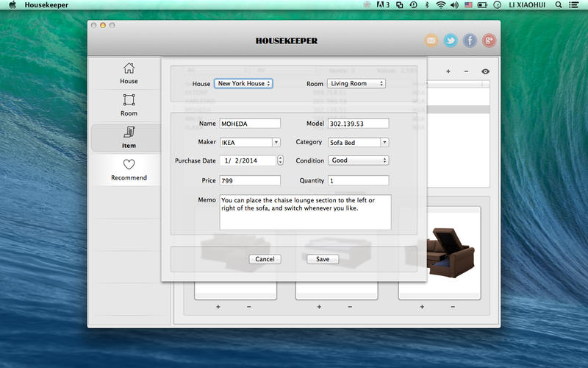This screenshot has width=588, height=368.
Task: Click the Purchase Date stepper arrows
Action: point(280,160)
